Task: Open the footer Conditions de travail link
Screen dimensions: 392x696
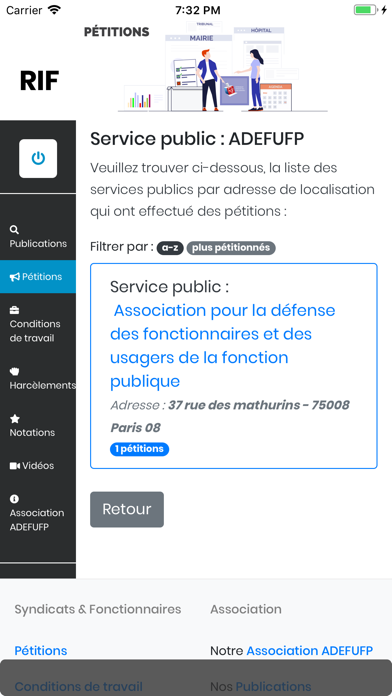Action: tap(79, 686)
